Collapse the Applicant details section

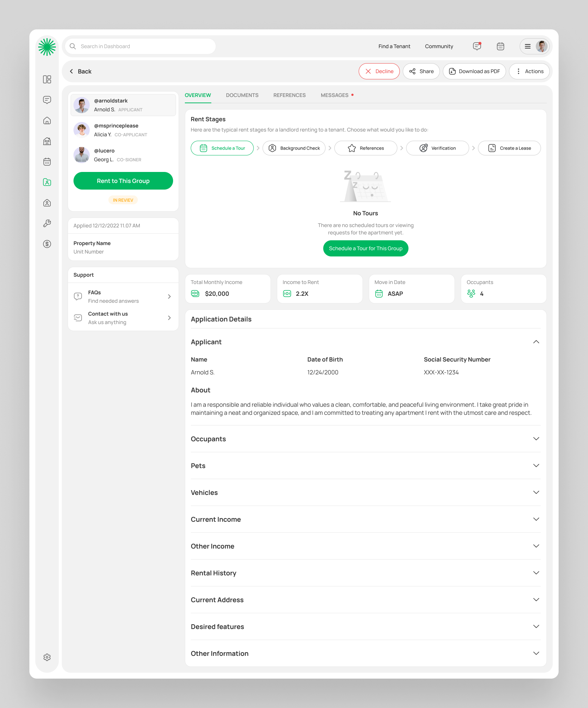[536, 342]
